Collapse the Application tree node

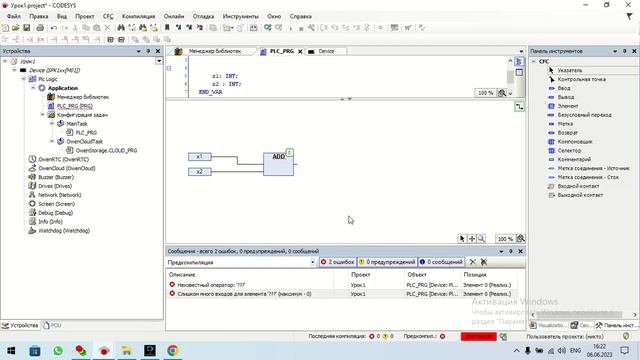click(33, 88)
